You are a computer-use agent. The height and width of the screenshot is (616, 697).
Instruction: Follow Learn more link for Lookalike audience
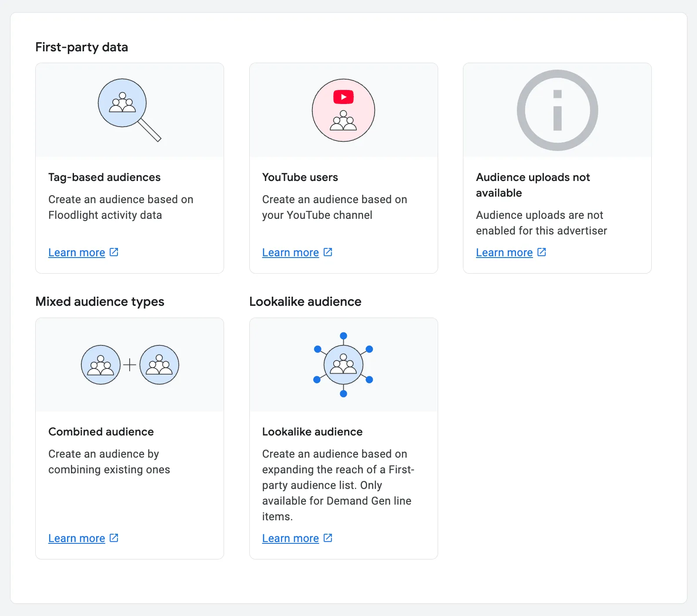click(x=290, y=538)
